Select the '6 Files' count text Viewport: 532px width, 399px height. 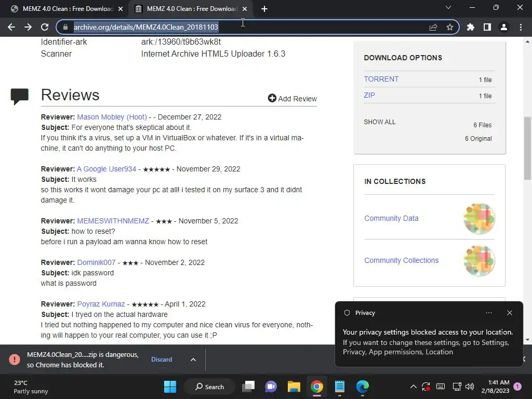click(482, 125)
